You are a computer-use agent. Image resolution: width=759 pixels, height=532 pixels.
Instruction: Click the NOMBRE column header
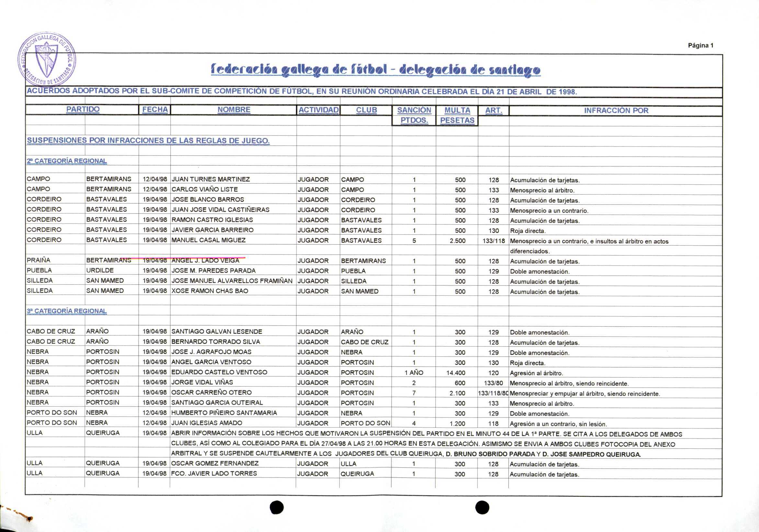click(234, 110)
